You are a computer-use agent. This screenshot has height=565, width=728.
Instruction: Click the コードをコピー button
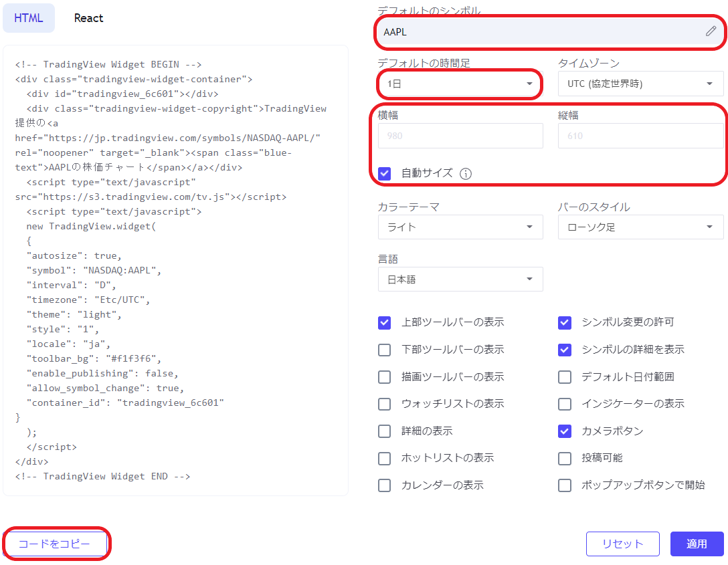(x=56, y=544)
